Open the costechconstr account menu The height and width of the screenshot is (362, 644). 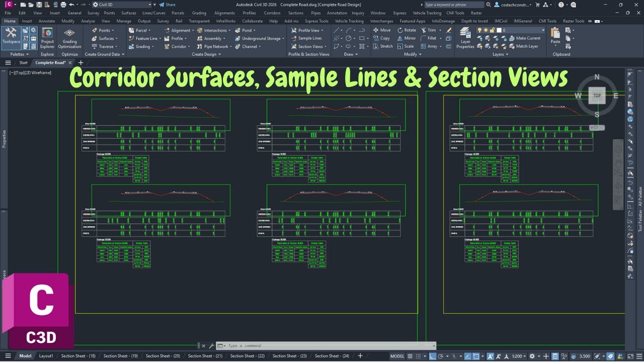514,5
